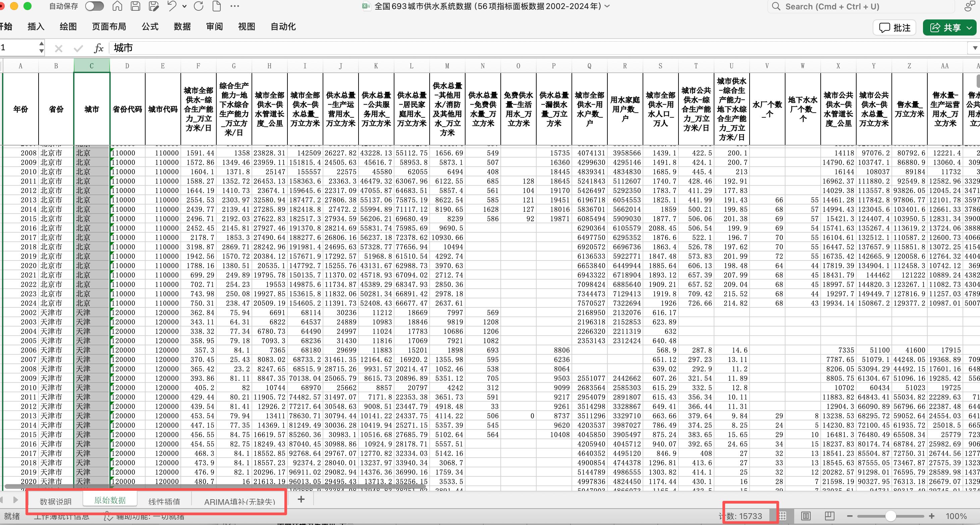Click the Save As icon with pencil
This screenshot has height=525, width=980.
click(154, 6)
